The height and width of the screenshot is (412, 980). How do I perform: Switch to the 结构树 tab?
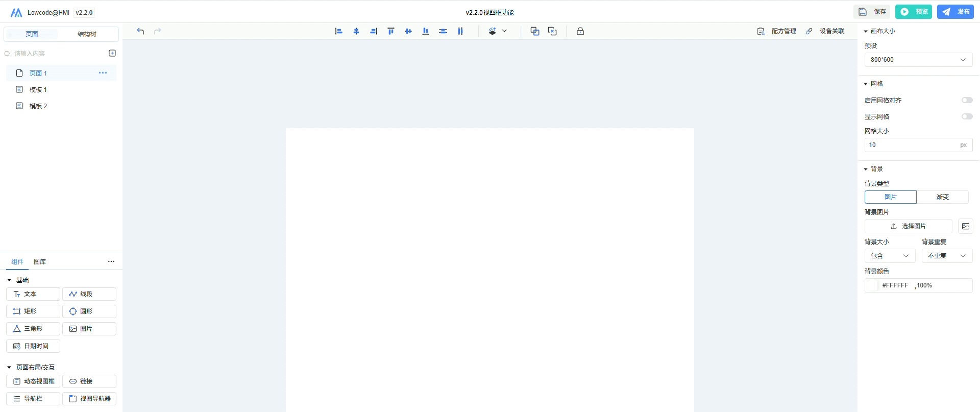point(87,34)
